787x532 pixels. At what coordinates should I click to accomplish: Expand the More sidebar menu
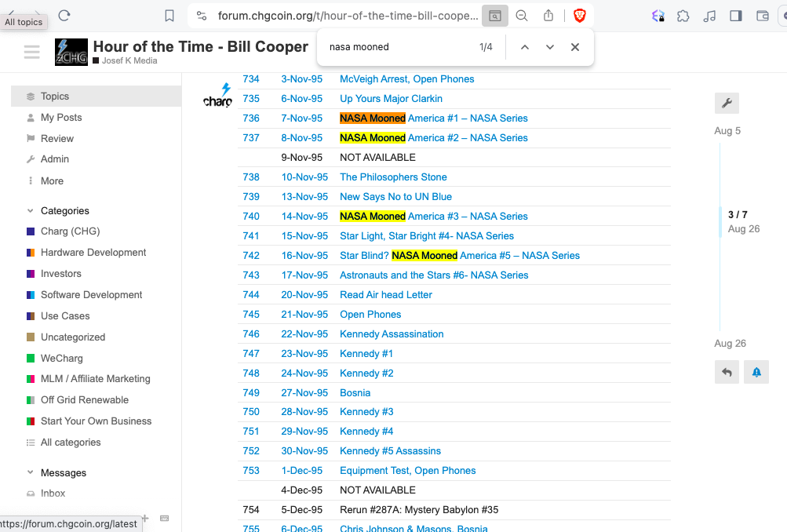tap(52, 180)
